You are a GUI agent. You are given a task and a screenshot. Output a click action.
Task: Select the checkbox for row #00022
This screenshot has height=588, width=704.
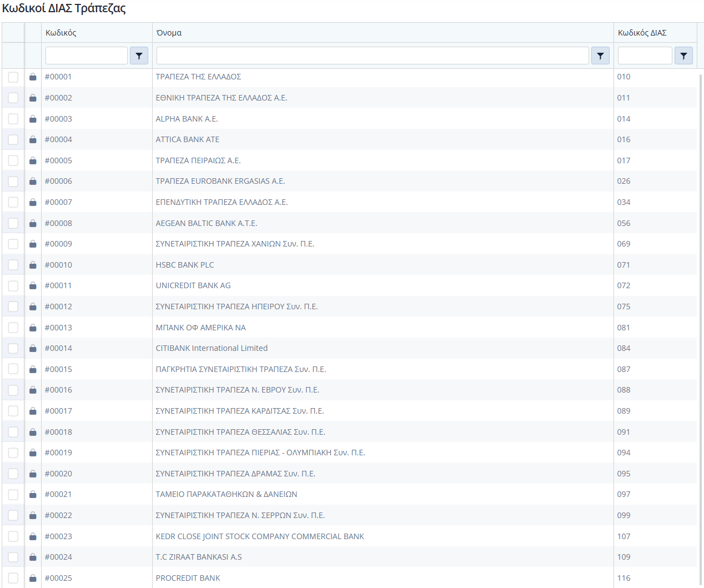tap(13, 515)
